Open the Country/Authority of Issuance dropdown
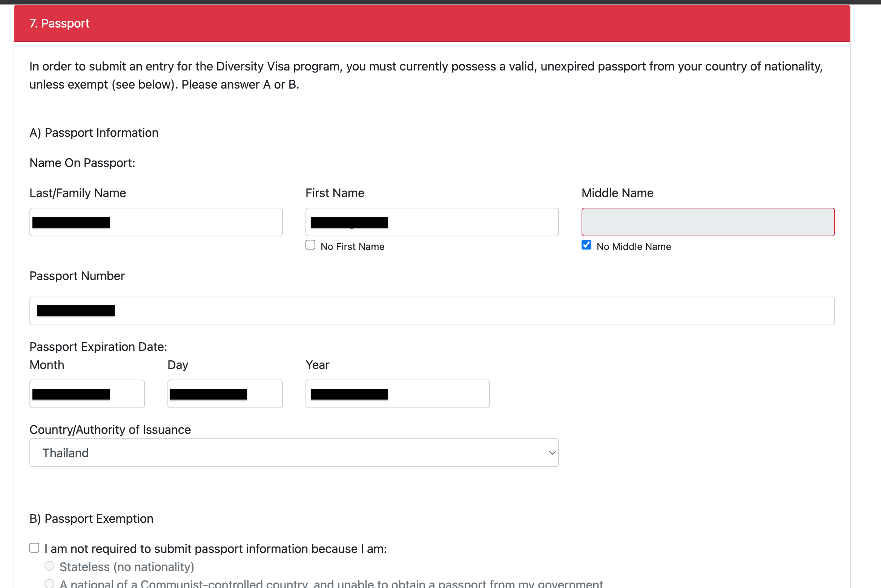881x588 pixels. [x=294, y=453]
